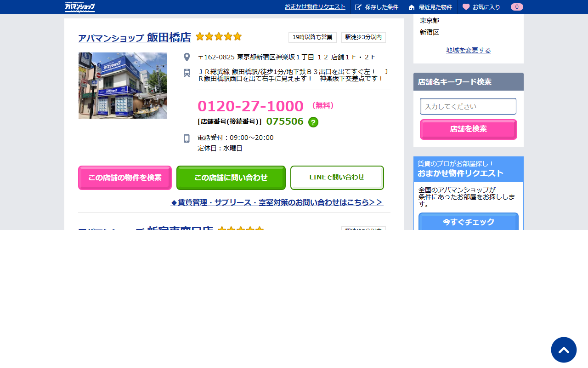This screenshot has height=368, width=588.
Task: Click the pink heart favorites icon
Action: pos(466,7)
